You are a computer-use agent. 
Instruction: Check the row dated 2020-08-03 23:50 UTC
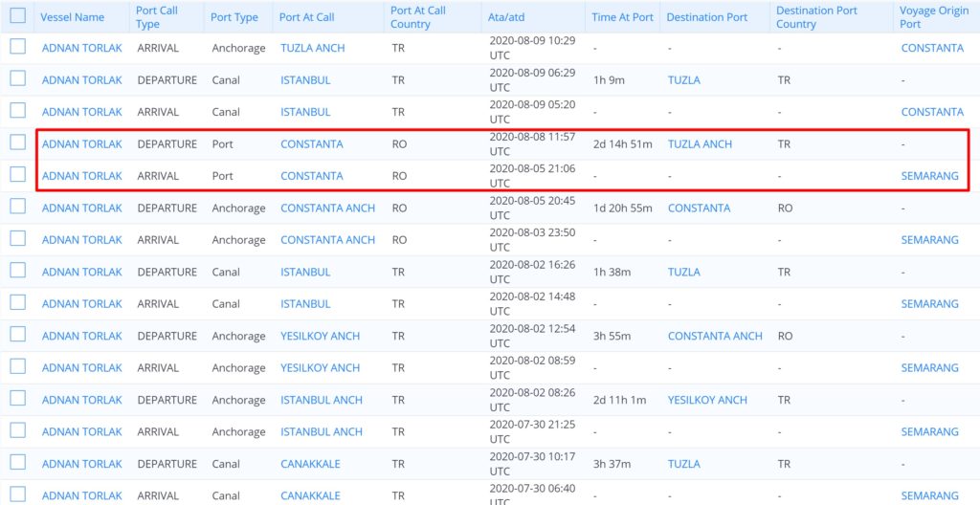click(17, 240)
